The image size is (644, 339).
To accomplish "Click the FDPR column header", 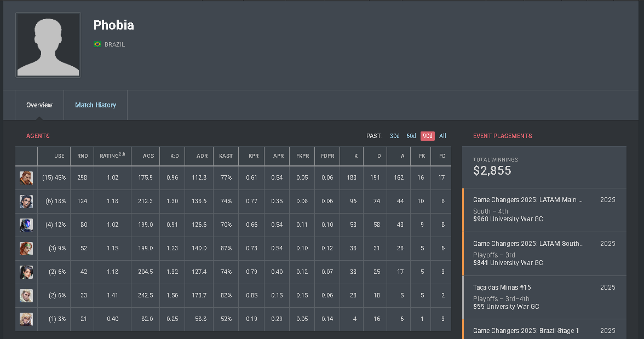I will pos(327,156).
